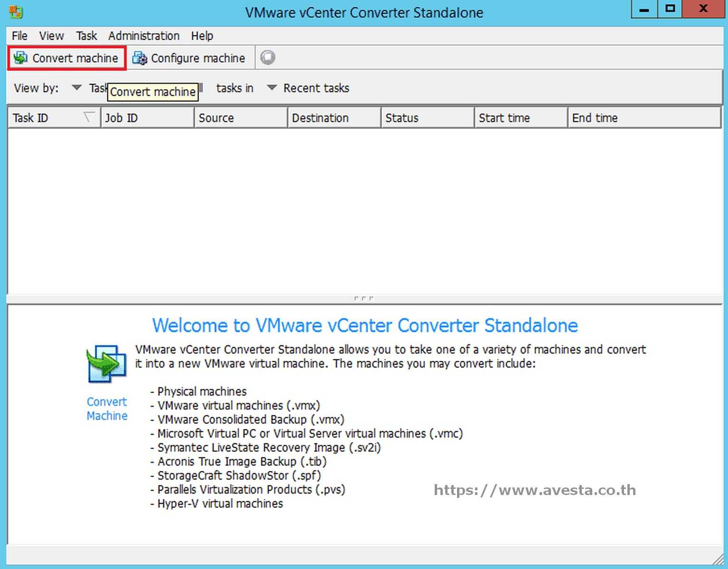Click the globe icon on the toolbar
Viewport: 728px width, 569px height.
click(268, 57)
